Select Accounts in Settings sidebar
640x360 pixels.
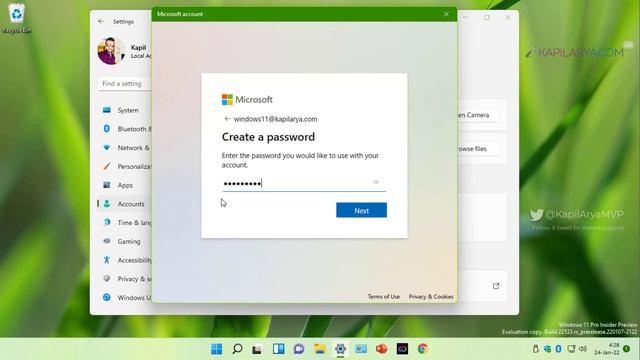point(125,204)
